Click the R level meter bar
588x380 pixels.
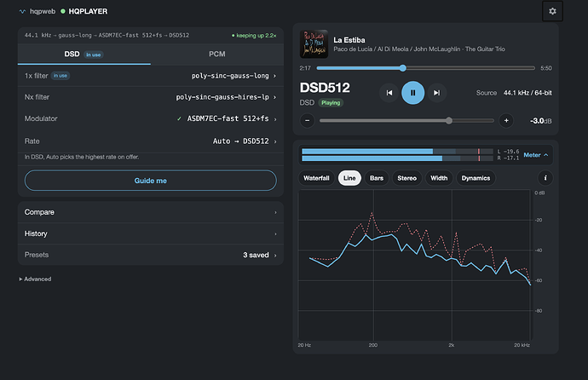(397, 158)
